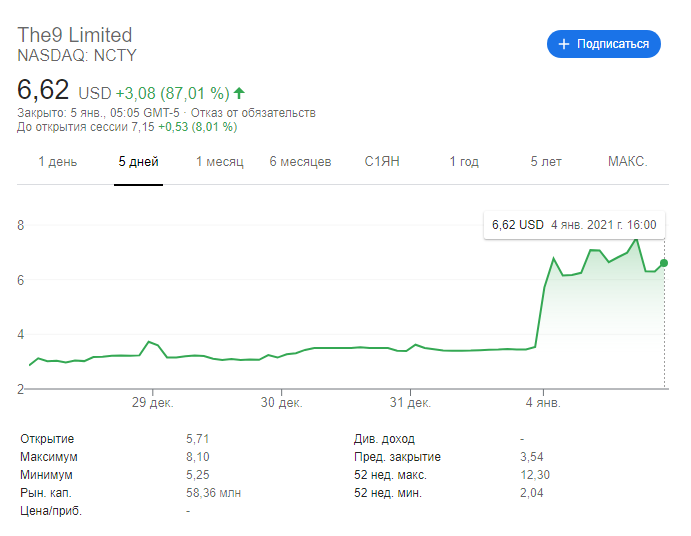Click the tooltip showing 6,62 USD 4 янв. 2021
The height and width of the screenshot is (536, 691).
[x=574, y=225]
